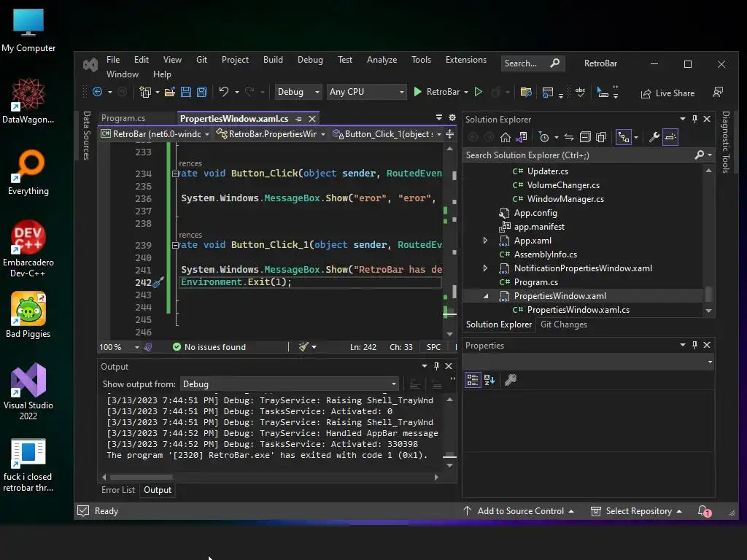Start Without Debugging using outlined play icon
Image resolution: width=747 pixels, height=560 pixels.
click(479, 91)
